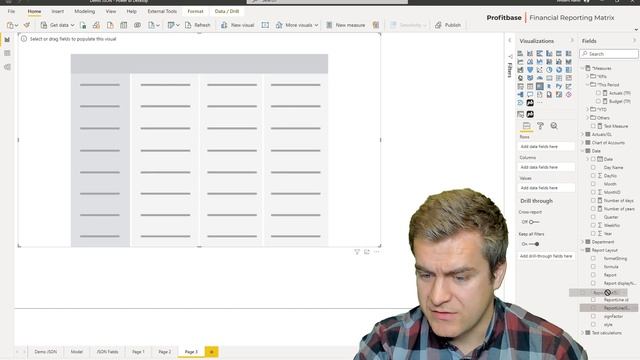640x360 pixels.
Task: Check the Quarter field checkbox
Action: point(593,217)
